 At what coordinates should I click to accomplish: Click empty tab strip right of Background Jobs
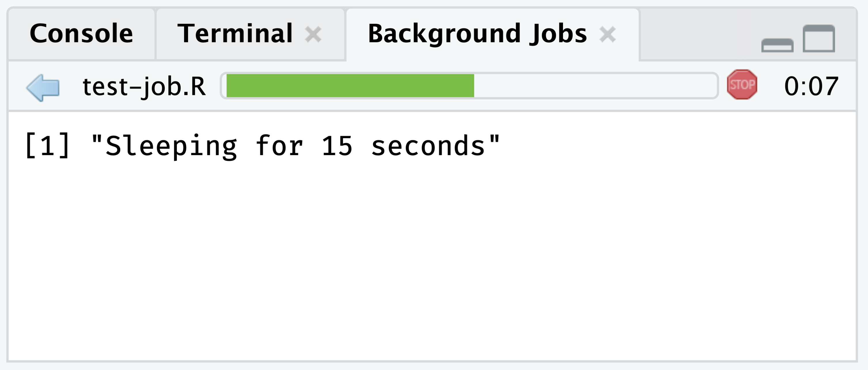698,34
